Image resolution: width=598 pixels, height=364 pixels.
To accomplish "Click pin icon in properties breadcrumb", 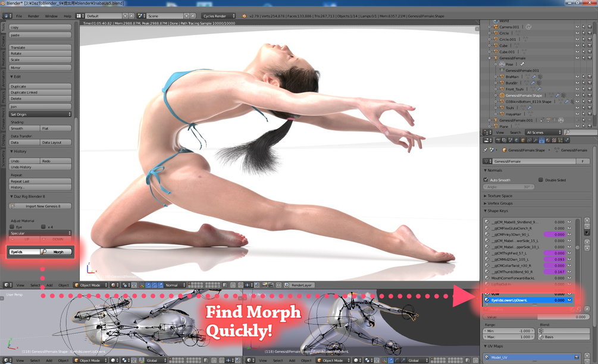I will click(x=486, y=150).
